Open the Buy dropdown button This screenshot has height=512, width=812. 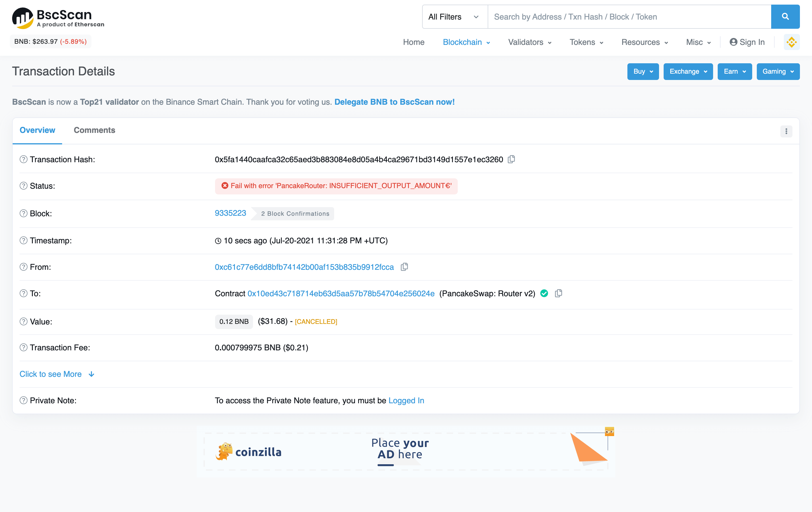point(643,72)
